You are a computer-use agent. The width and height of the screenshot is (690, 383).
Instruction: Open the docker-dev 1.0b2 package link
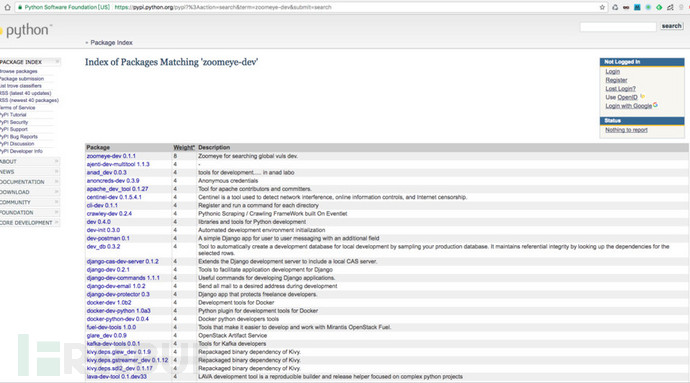109,302
